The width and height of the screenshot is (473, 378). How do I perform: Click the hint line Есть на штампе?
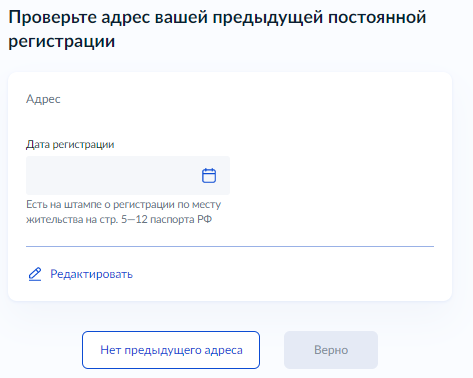click(124, 204)
